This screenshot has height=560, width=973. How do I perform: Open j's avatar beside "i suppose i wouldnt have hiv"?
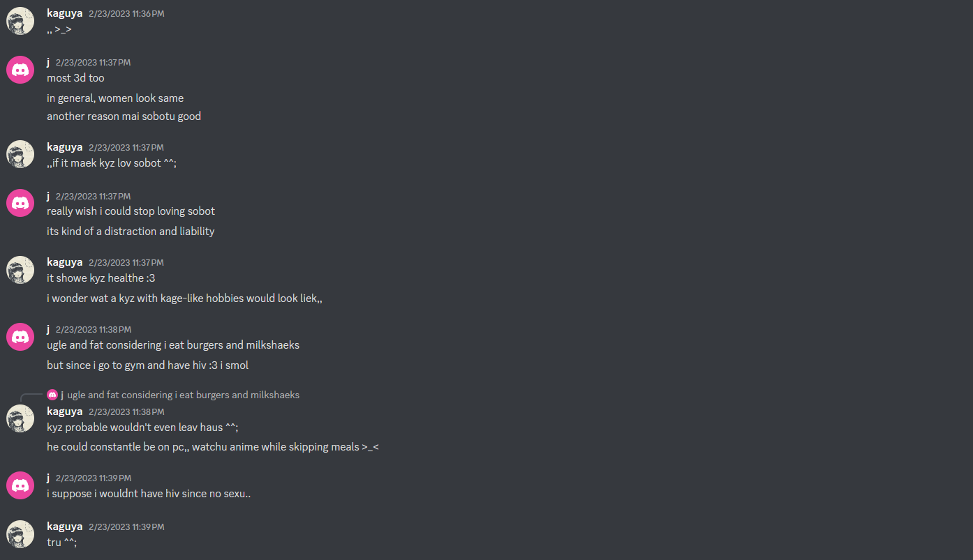tap(20, 485)
